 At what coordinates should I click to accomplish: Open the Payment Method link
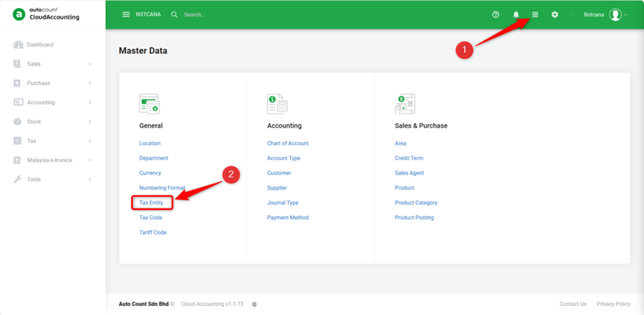[x=288, y=217]
